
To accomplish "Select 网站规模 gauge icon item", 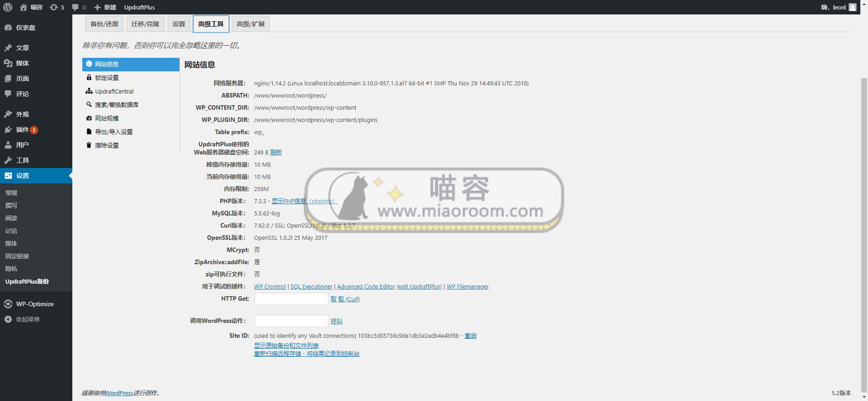I will pyautogui.click(x=89, y=118).
